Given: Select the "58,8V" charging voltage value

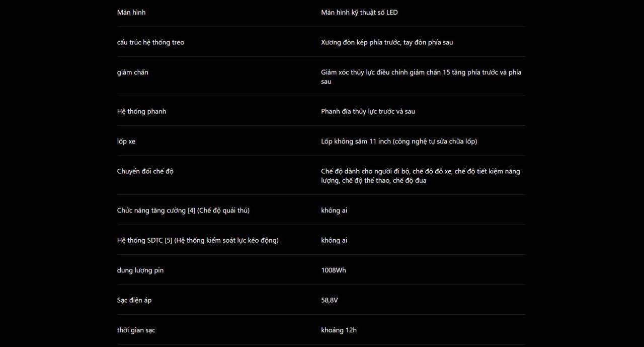Looking at the screenshot, I should (x=330, y=300).
